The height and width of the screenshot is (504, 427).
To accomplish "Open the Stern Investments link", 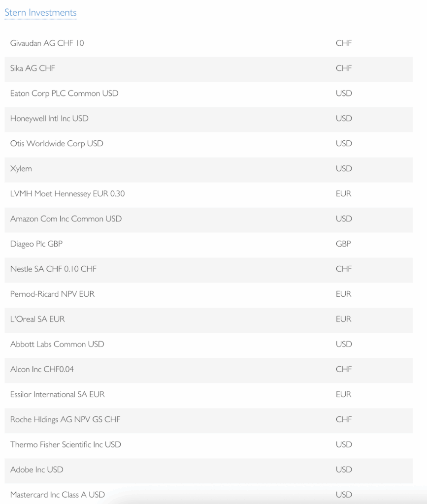I will [x=40, y=13].
